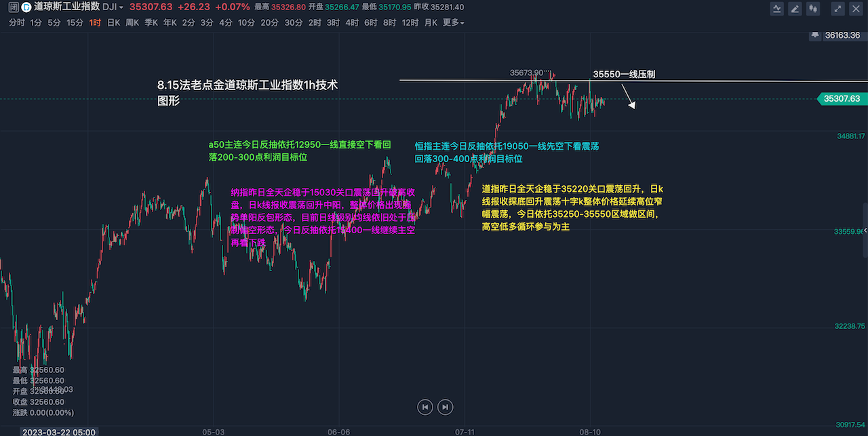Image resolution: width=868 pixels, height=436 pixels.
Task: Switch to the 分时 timeframe
Action: [17, 22]
